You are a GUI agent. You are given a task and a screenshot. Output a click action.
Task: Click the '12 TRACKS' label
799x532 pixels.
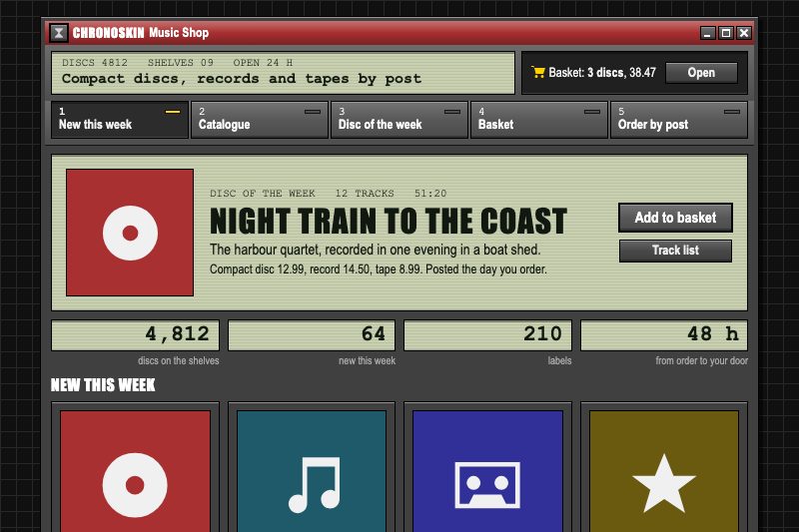[365, 194]
